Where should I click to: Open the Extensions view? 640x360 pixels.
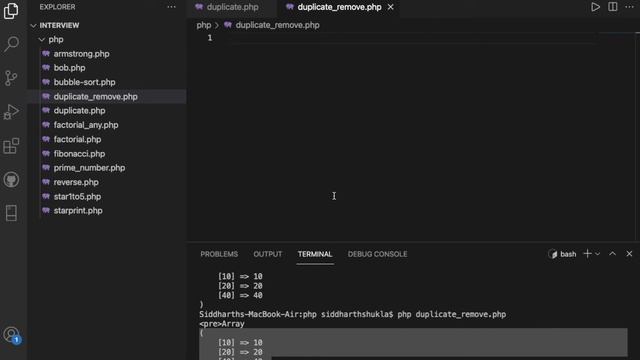pos(11,146)
